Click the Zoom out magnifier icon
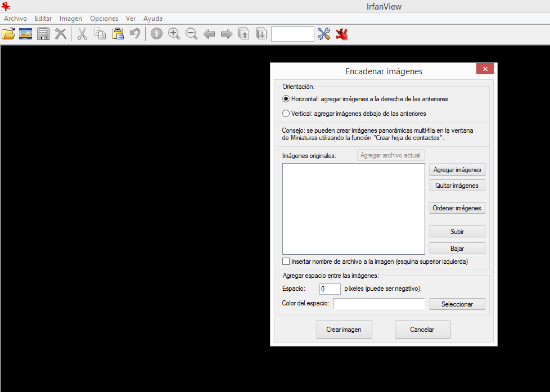 [x=192, y=34]
